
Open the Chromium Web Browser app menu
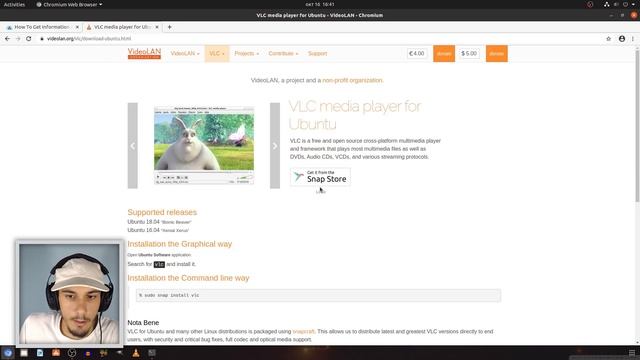[x=69, y=4]
